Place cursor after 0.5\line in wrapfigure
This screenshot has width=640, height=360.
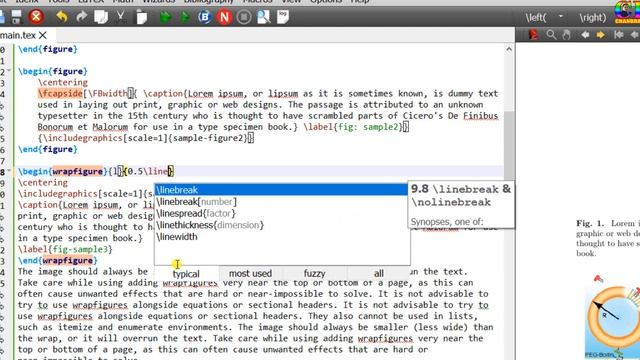[168, 171]
